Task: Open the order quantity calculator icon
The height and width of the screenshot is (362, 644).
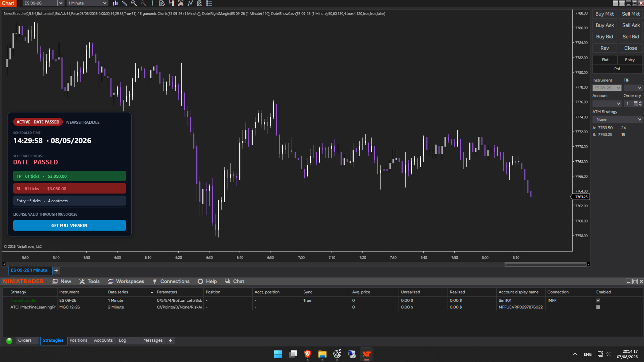Action: [635, 104]
